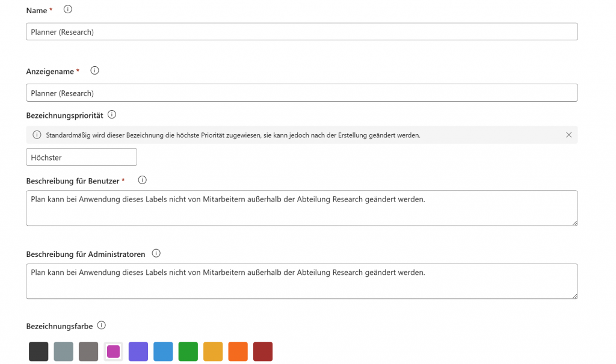Image resolution: width=616 pixels, height=364 pixels.
Task: Click the info icon next to Anzeigename
Action: tap(94, 70)
